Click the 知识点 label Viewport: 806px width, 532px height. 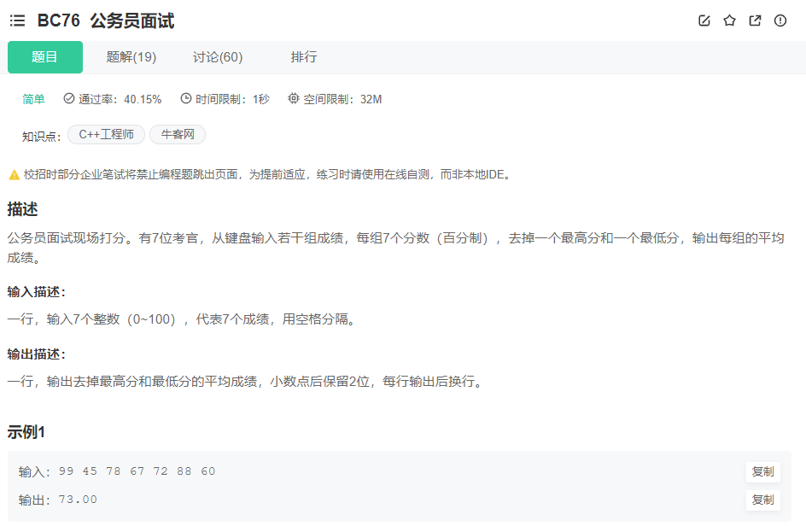[x=41, y=137]
